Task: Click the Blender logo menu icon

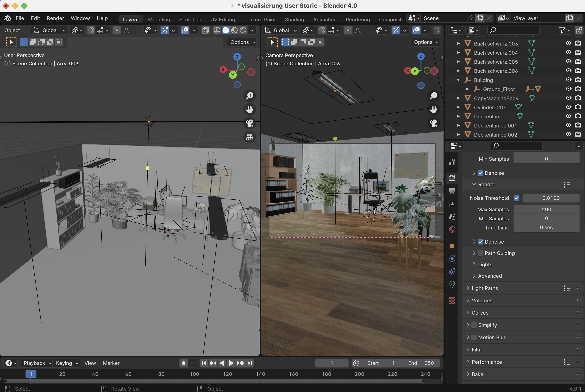Action: pyautogui.click(x=8, y=18)
